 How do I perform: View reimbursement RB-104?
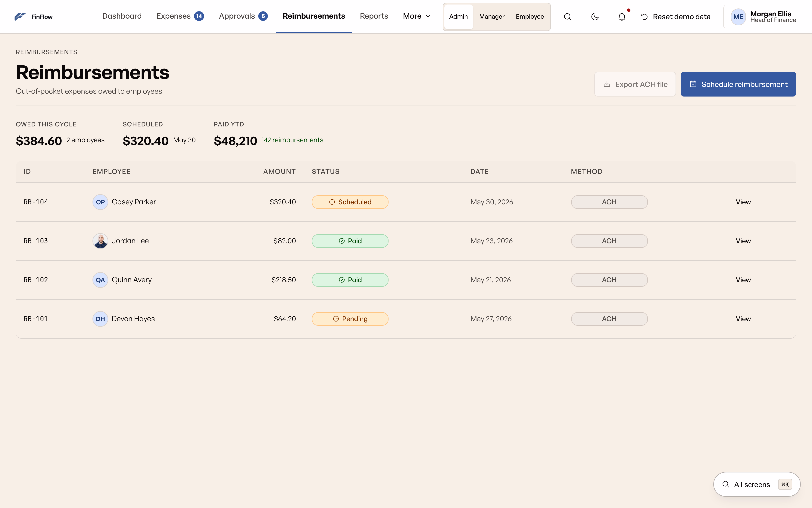point(743,202)
